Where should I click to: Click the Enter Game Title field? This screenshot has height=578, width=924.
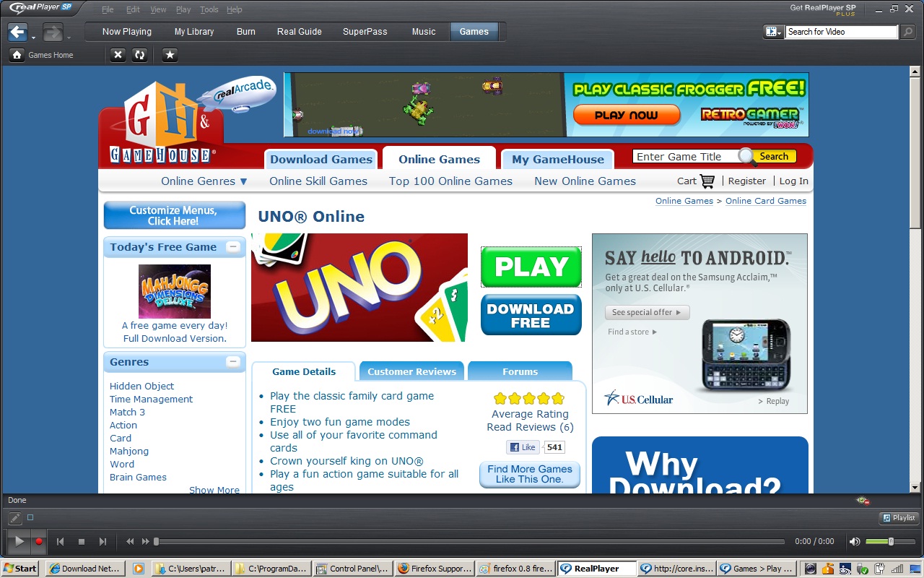coord(686,157)
